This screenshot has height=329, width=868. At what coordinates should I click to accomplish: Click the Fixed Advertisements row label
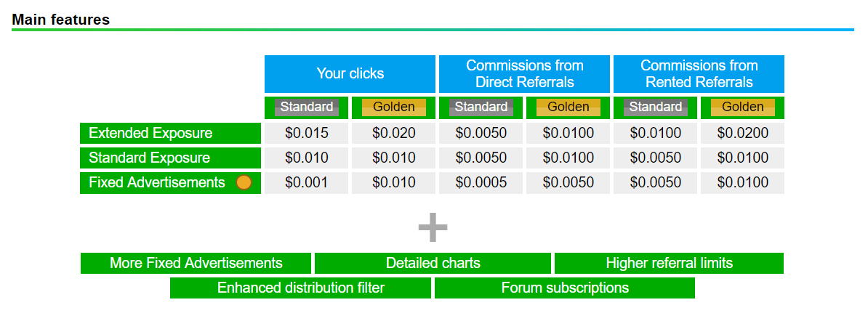pos(171,182)
